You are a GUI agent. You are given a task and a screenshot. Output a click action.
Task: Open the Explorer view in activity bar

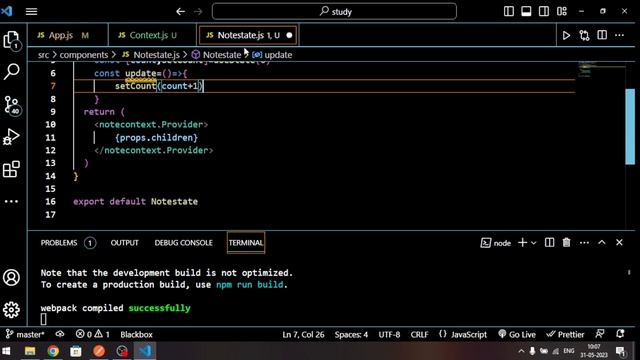(11, 40)
